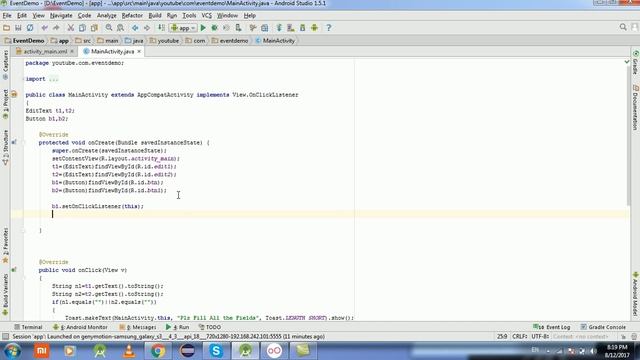The image size is (640, 360).
Task: Run the app with green play button
Action: [203, 28]
